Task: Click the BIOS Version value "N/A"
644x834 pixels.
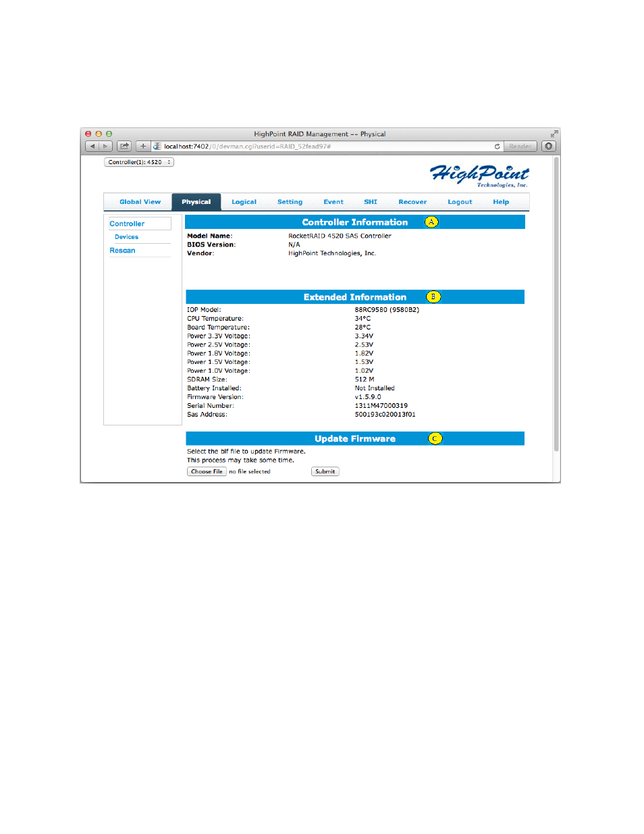Action: [294, 245]
